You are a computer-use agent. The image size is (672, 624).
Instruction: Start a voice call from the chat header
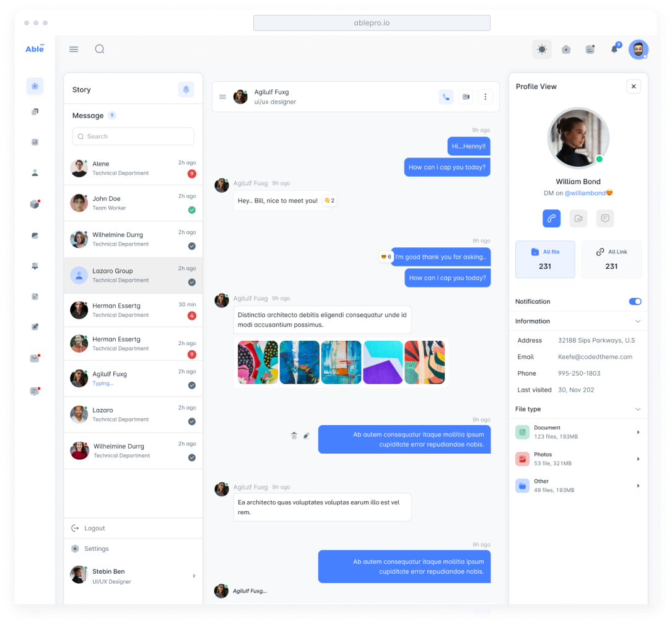[x=446, y=97]
